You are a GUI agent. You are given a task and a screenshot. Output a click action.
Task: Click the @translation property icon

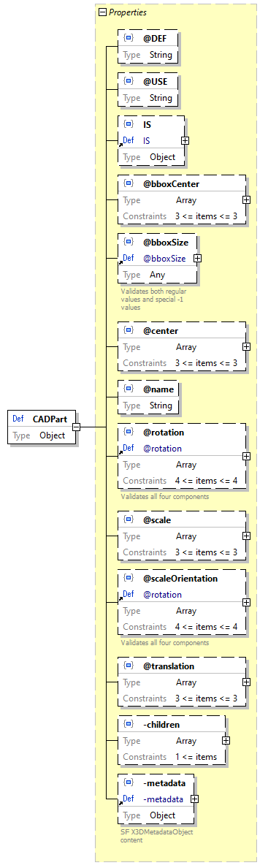(x=129, y=666)
